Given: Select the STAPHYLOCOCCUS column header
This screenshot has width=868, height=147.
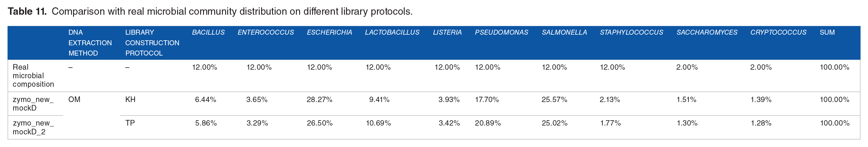Looking at the screenshot, I should pyautogui.click(x=631, y=32).
